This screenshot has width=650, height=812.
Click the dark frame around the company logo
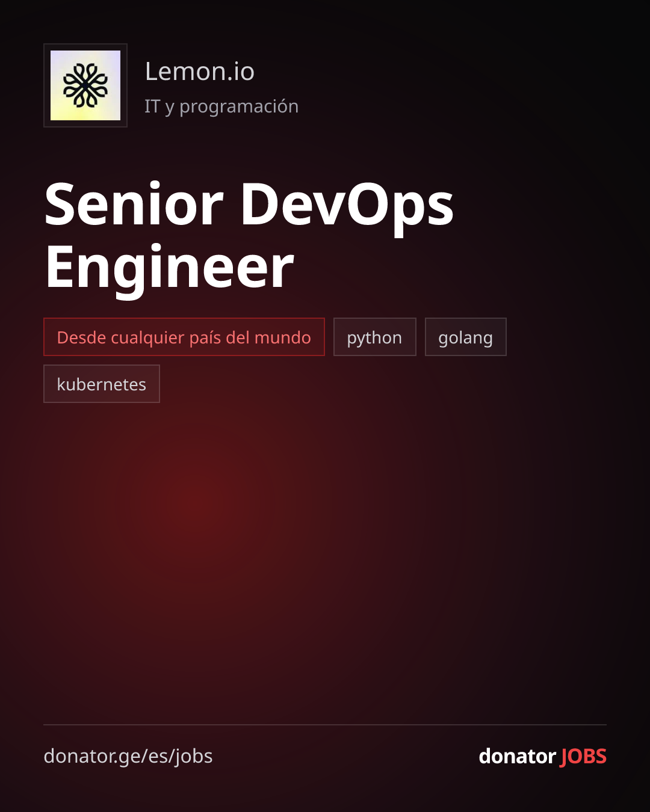coord(85,47)
